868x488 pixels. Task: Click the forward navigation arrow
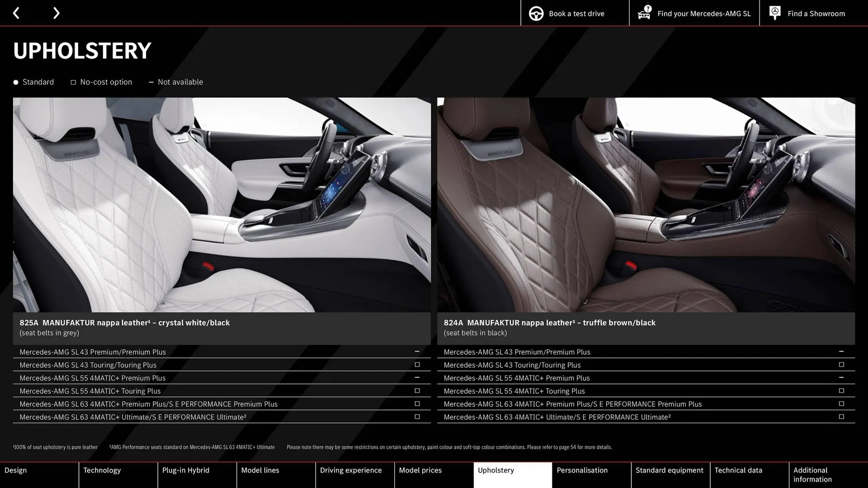pyautogui.click(x=56, y=13)
